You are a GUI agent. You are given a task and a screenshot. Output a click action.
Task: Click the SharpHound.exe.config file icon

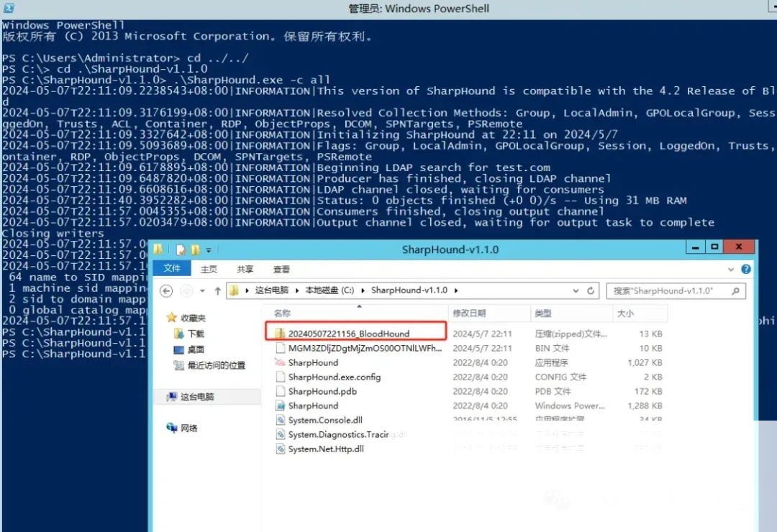click(280, 377)
